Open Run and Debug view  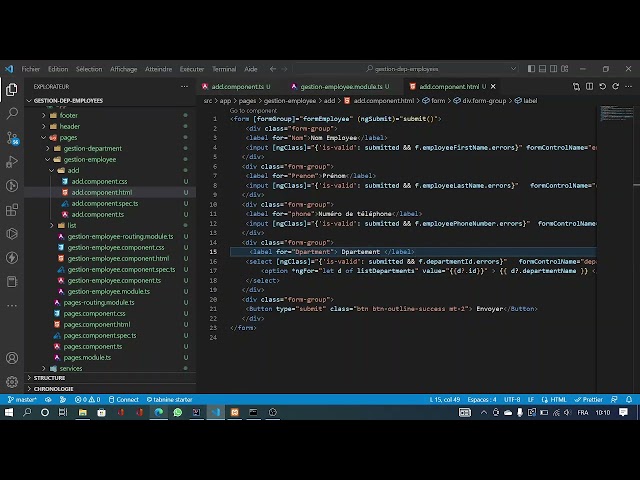point(12,162)
